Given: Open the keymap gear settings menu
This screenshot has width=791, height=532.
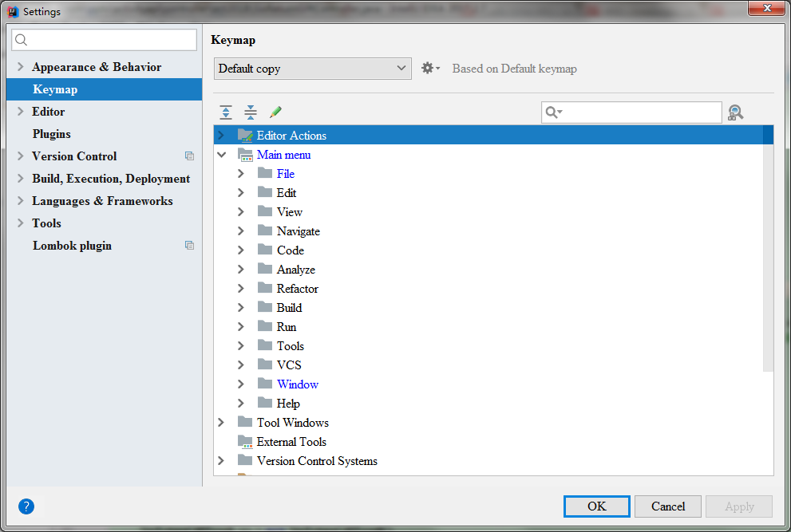Looking at the screenshot, I should tap(430, 68).
